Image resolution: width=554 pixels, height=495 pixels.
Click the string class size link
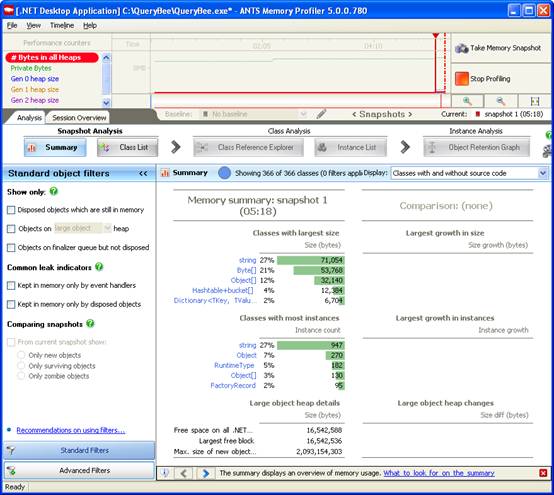click(247, 260)
